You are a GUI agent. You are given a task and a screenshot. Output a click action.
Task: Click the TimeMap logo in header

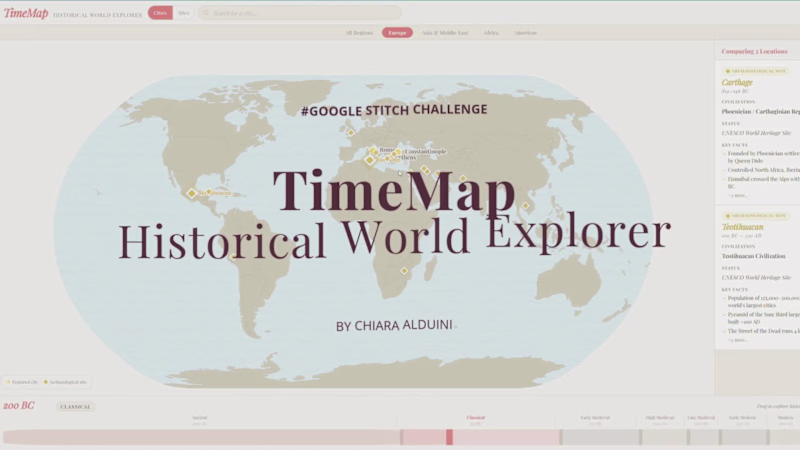26,13
